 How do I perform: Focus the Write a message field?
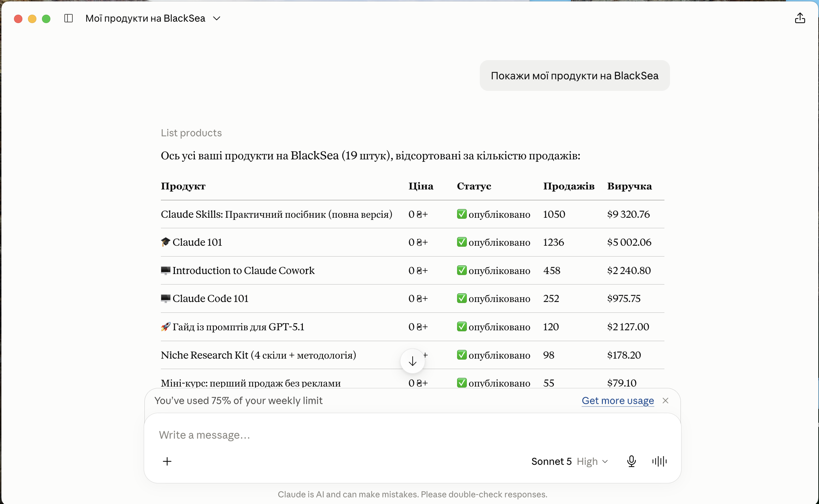(x=413, y=435)
